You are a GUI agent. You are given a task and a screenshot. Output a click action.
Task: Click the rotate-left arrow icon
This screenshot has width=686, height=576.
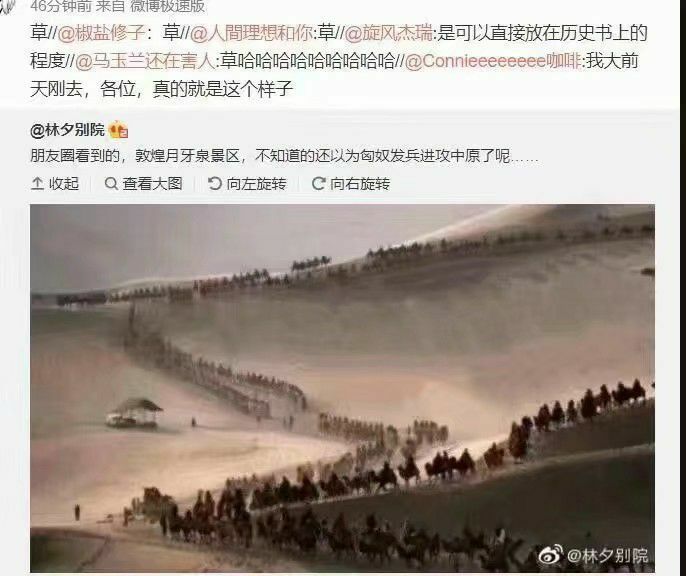coord(215,184)
